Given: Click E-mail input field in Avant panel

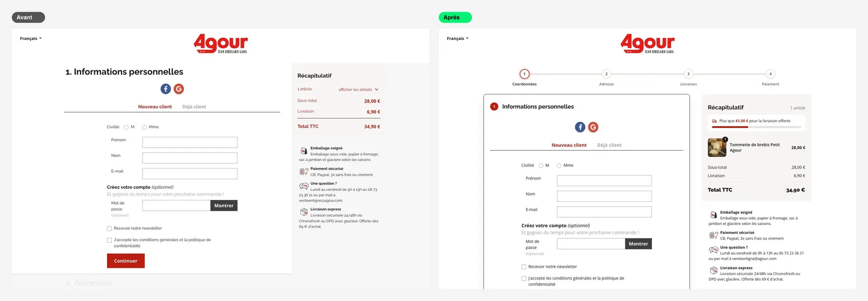Looking at the screenshot, I should coord(190,173).
